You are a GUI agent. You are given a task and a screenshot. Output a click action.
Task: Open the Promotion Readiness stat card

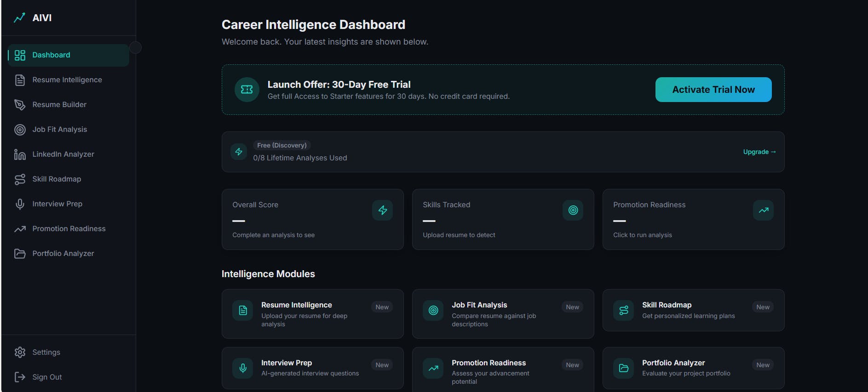(694, 220)
